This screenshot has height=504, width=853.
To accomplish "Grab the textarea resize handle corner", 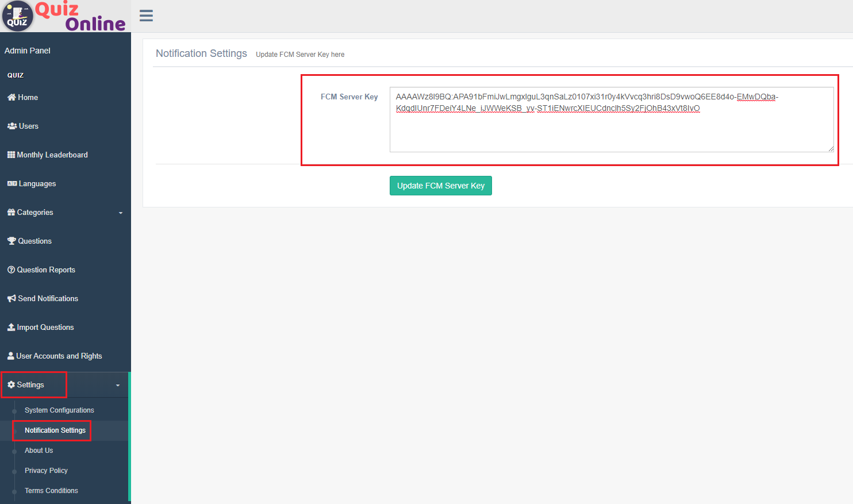I will [831, 149].
